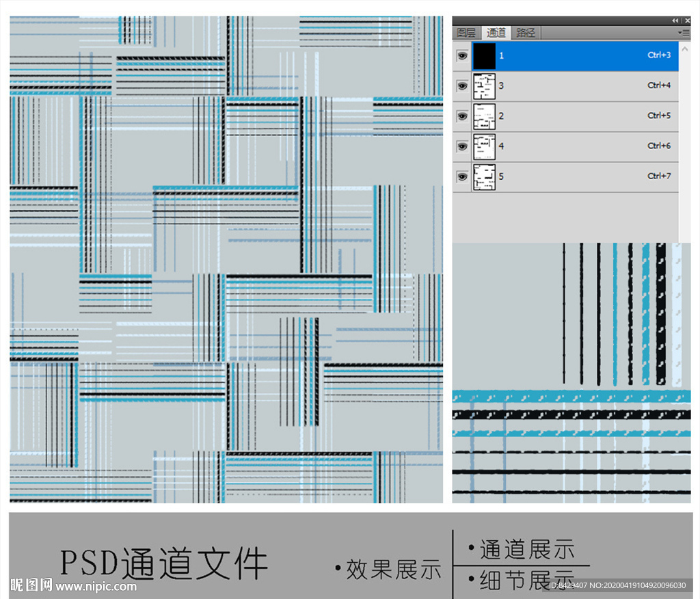Image resolution: width=700 pixels, height=599 pixels.
Task: Open the channels panel options menu
Action: coord(684,33)
